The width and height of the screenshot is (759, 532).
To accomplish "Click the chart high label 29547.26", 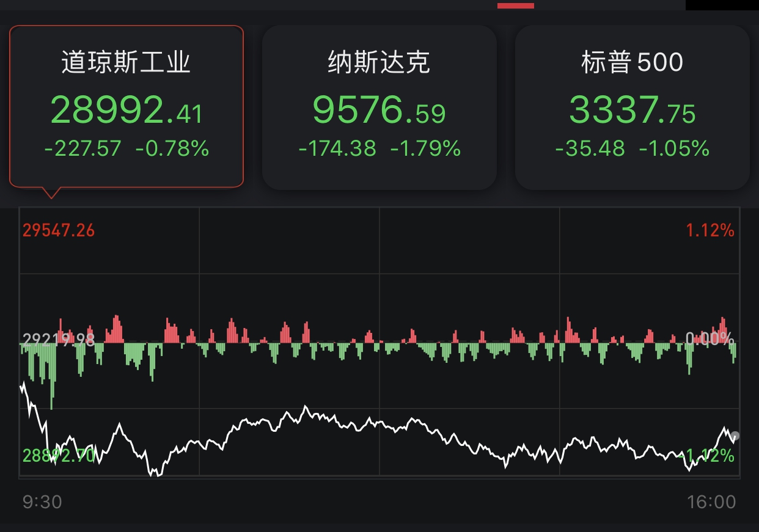I will 59,230.
